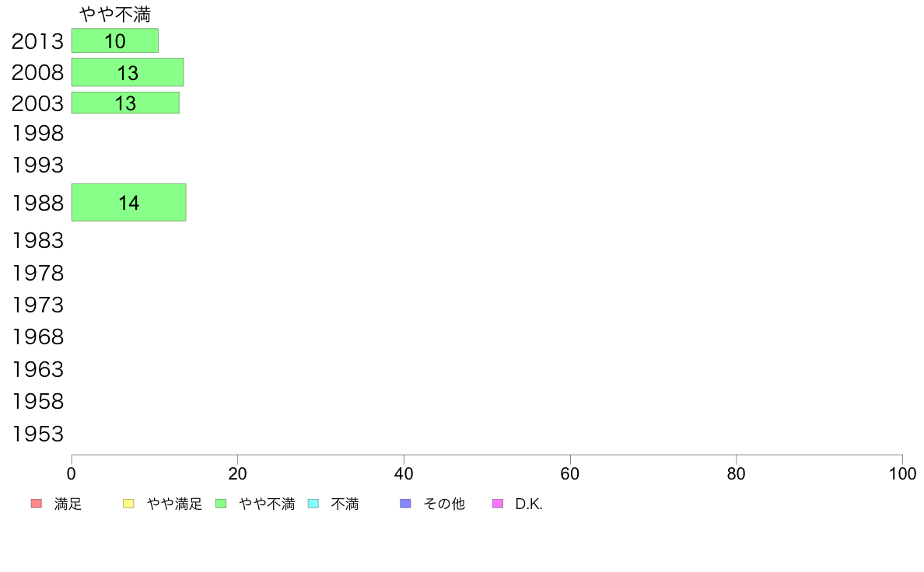The height and width of the screenshot is (572, 924).
Task: Click the その他 legend text label
Action: coord(444,504)
